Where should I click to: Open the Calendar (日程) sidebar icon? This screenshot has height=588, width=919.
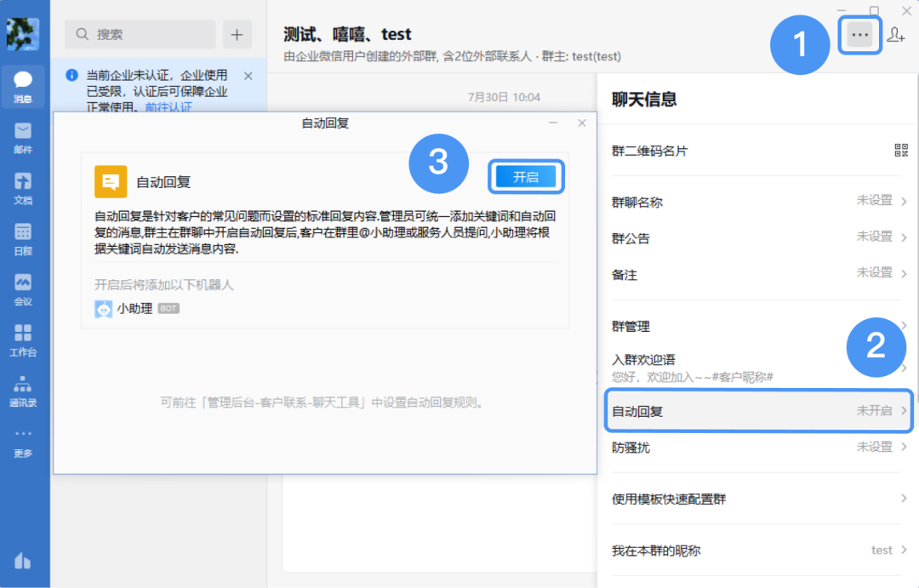[x=23, y=237]
